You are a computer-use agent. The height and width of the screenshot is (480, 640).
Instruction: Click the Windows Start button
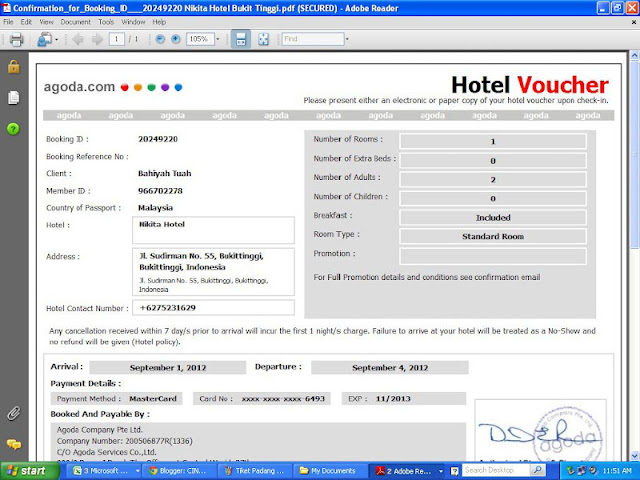(x=30, y=471)
